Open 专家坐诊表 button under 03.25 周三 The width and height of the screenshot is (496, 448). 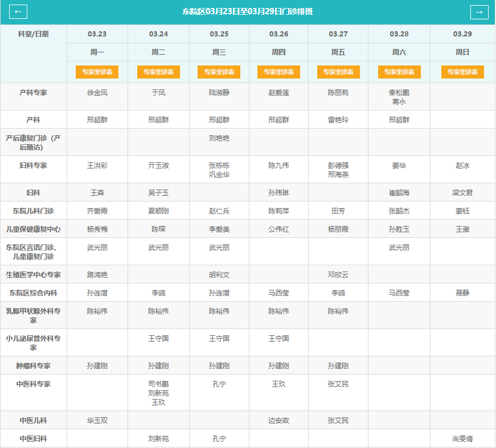(219, 72)
